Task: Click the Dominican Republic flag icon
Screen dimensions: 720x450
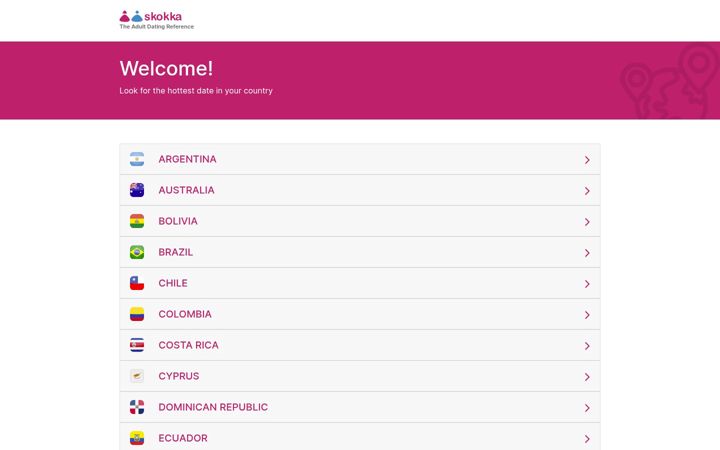Action: point(137,407)
